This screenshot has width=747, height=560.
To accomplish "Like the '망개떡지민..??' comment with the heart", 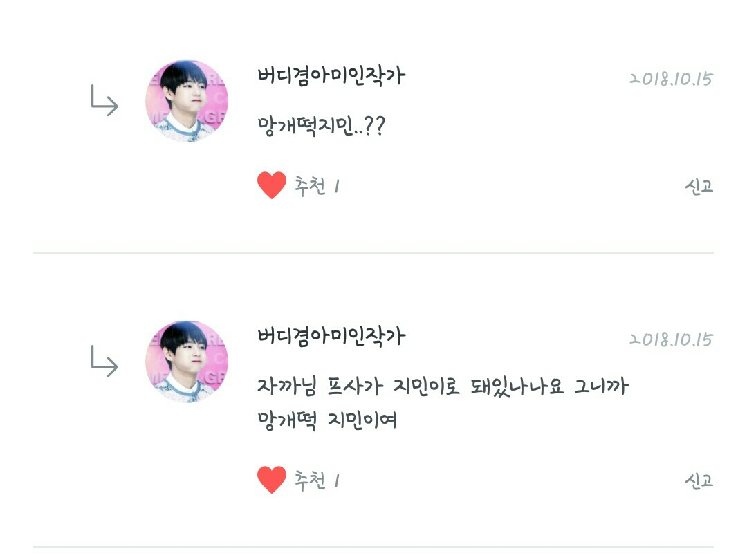I will tap(272, 185).
